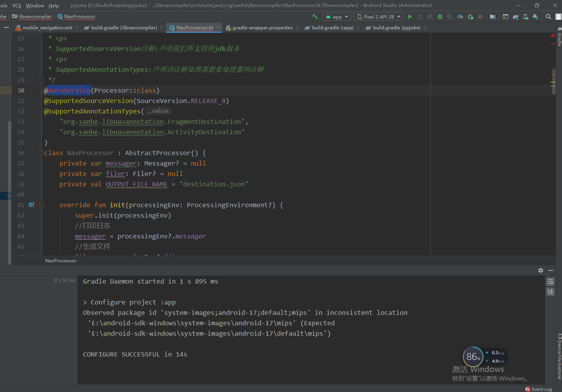Open Project Structure folder icon
The height and width of the screenshot is (392, 562).
(x=492, y=17)
